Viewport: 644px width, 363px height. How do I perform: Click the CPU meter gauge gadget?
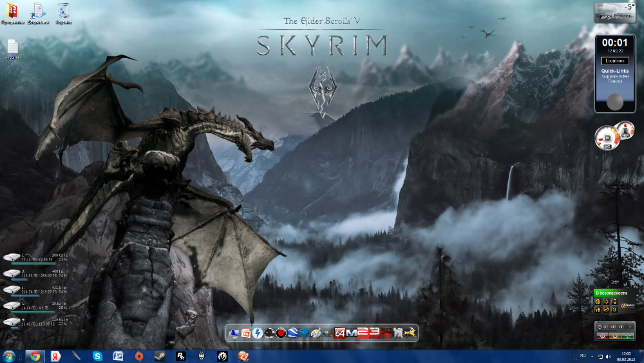point(607,138)
